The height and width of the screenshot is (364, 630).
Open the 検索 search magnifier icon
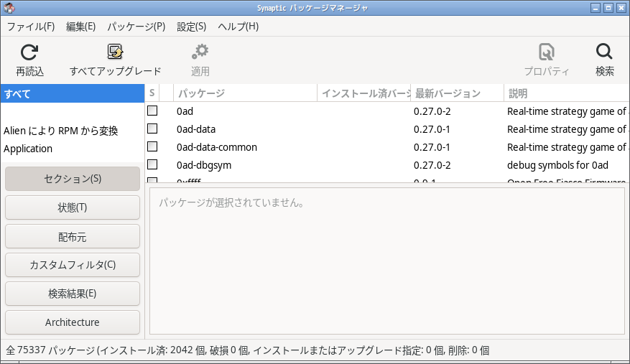pyautogui.click(x=604, y=52)
